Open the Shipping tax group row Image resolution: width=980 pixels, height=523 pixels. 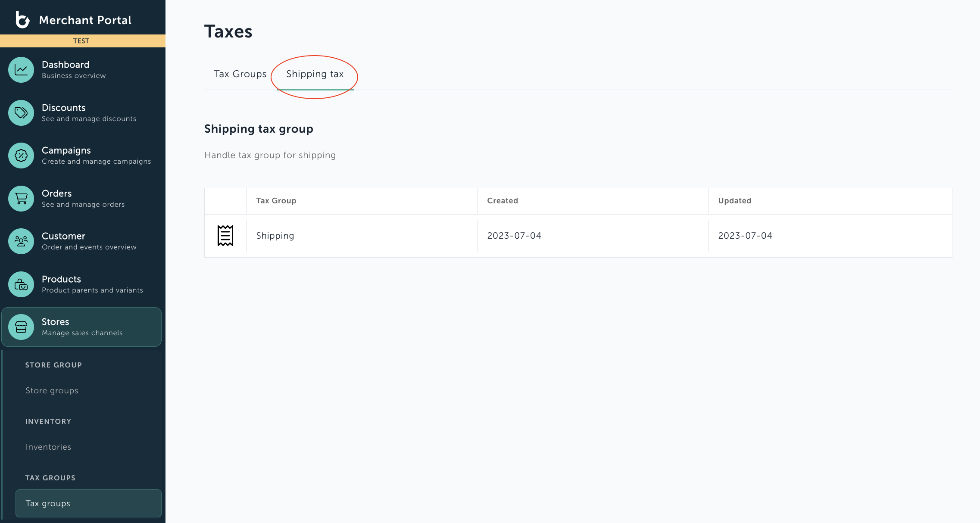tap(275, 236)
